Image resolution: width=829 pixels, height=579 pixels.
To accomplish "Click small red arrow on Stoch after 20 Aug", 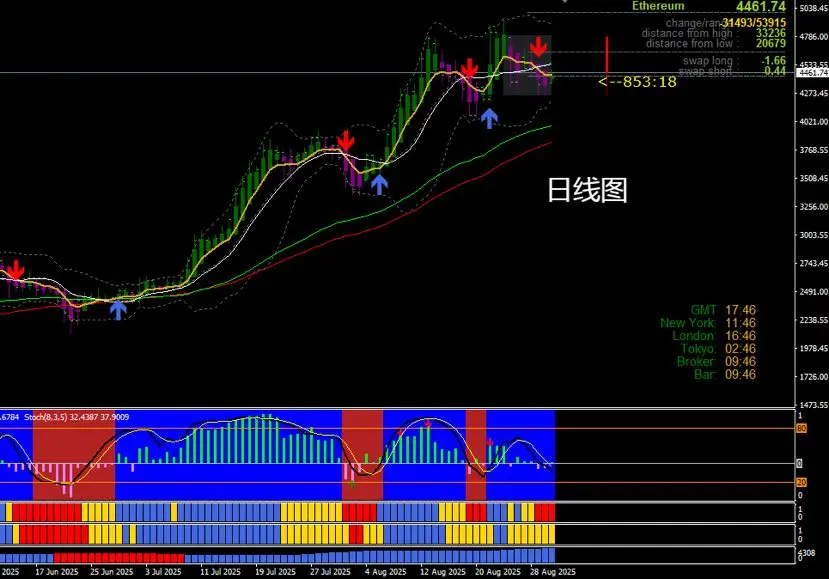I will (490, 442).
